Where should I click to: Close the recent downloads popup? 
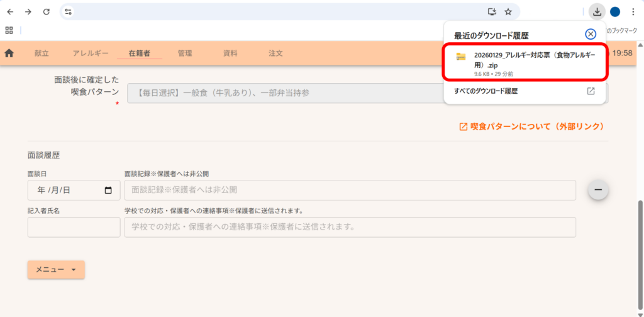[590, 35]
